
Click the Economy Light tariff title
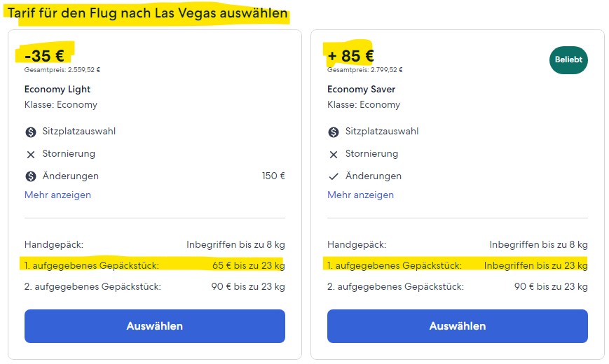tap(57, 90)
